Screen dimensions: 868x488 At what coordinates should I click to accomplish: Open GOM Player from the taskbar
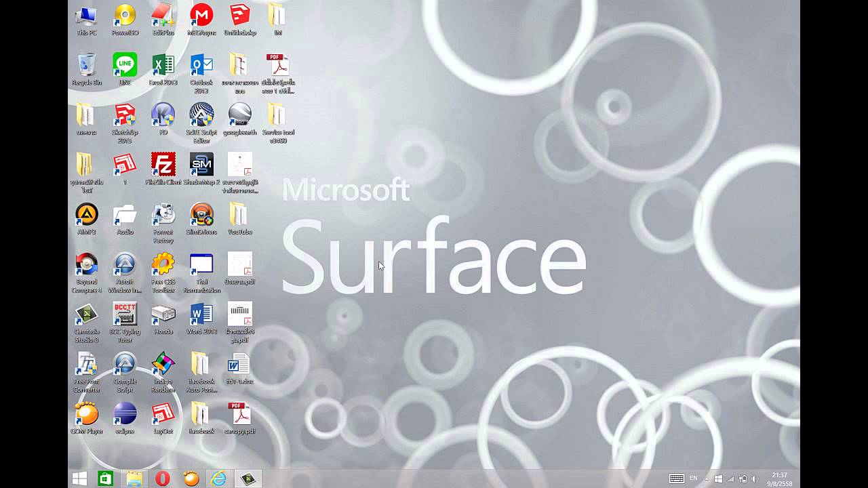[191, 479]
